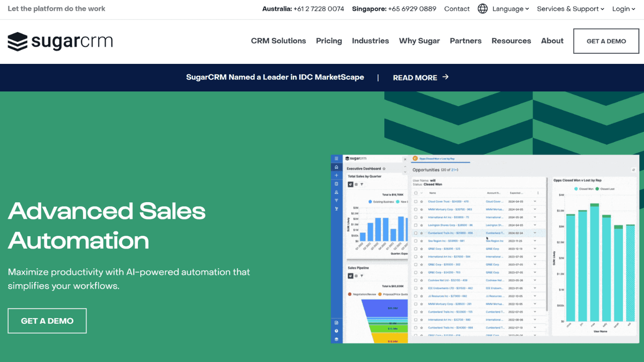Click the Closed Lost legend swatch

597,189
